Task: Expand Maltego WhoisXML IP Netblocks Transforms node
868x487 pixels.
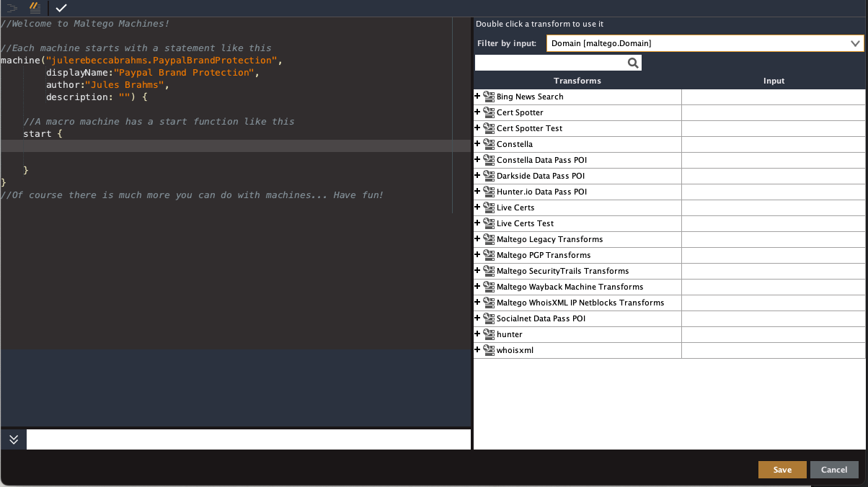Action: 477,303
